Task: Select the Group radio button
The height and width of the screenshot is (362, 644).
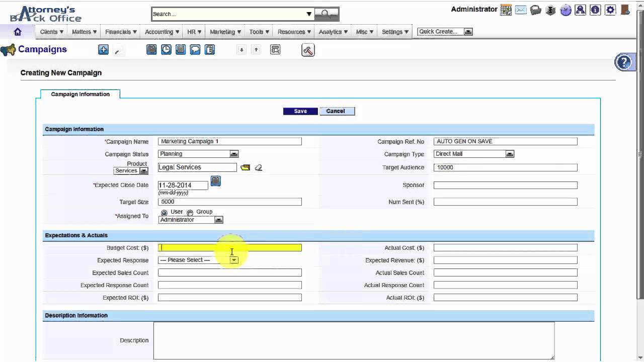Action: 190,213
